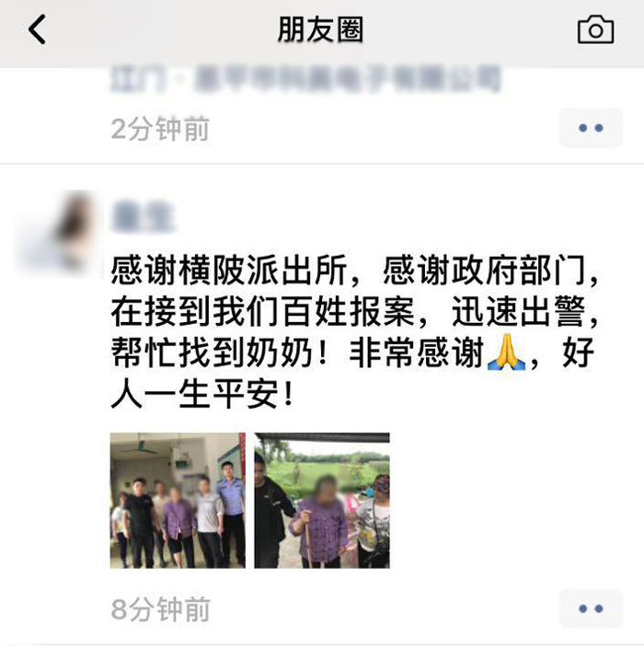
Task: View the outdoor elderly woman photo
Action: coord(322,500)
